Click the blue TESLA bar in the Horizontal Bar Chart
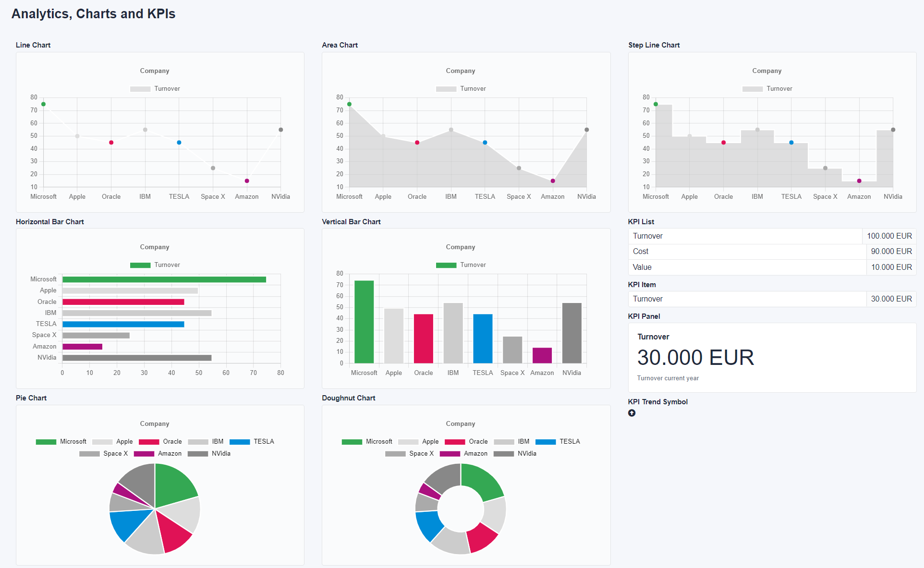This screenshot has width=924, height=568. coord(123,324)
